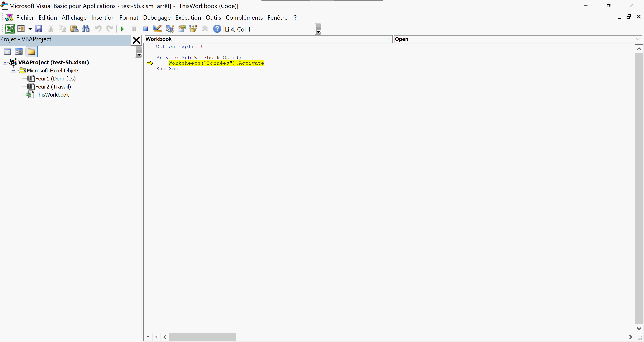Close the Projet - VBAProject panel
The width and height of the screenshot is (644, 342).
136,40
